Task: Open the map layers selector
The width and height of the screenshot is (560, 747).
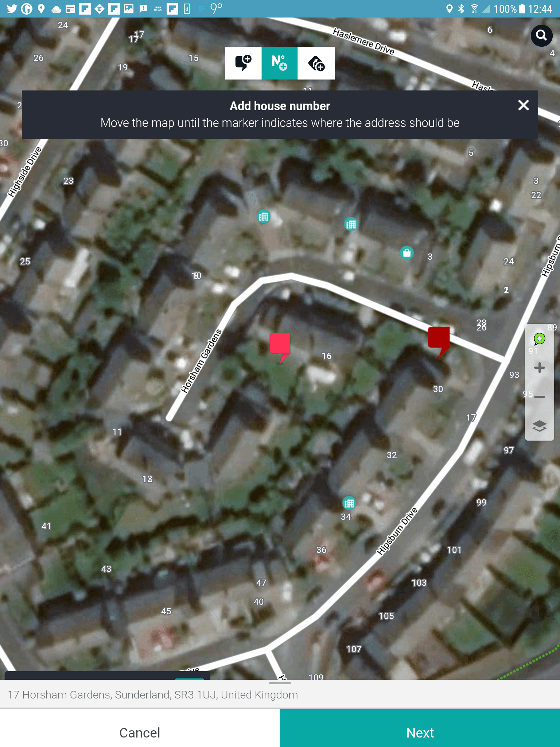Action: pos(540,426)
